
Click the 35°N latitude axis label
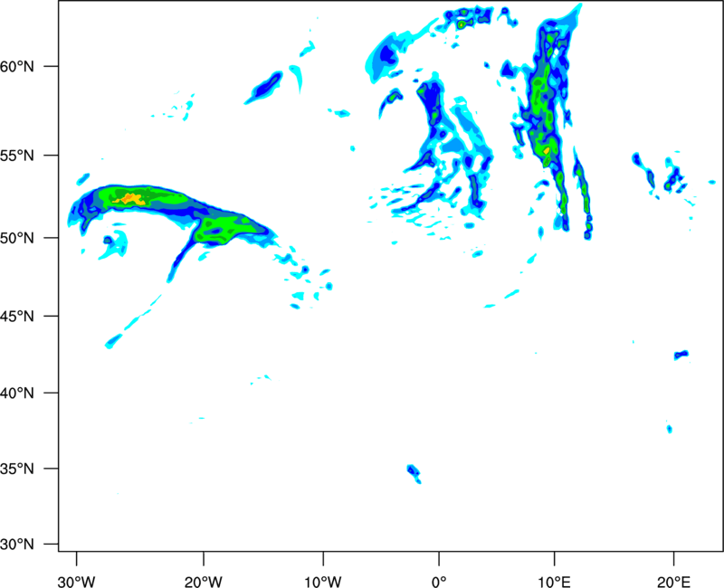17,469
